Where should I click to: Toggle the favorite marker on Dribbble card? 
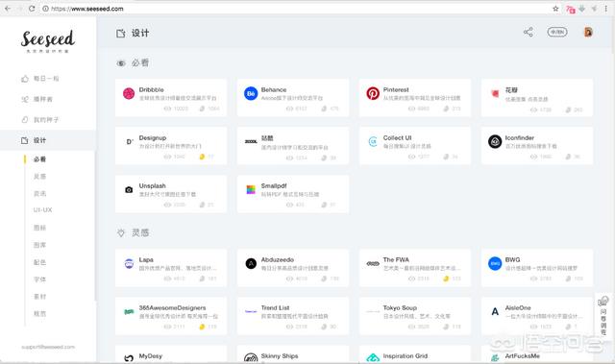click(202, 109)
